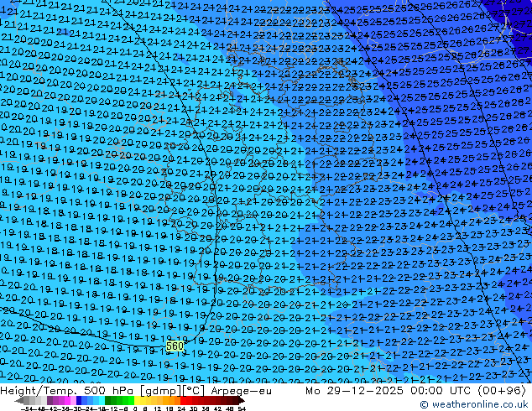Click the 'Height/Temp.' title text
The width and height of the screenshot is (532, 411).
[x=39, y=391]
